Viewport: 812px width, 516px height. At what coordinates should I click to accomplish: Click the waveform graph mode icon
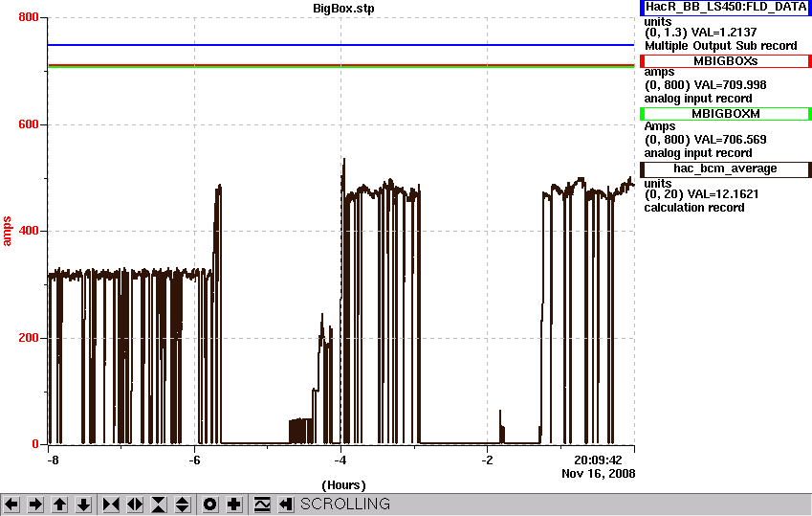(262, 505)
